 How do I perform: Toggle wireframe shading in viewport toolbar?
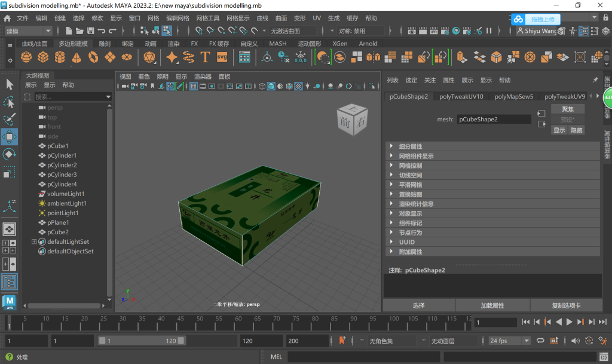(x=262, y=86)
